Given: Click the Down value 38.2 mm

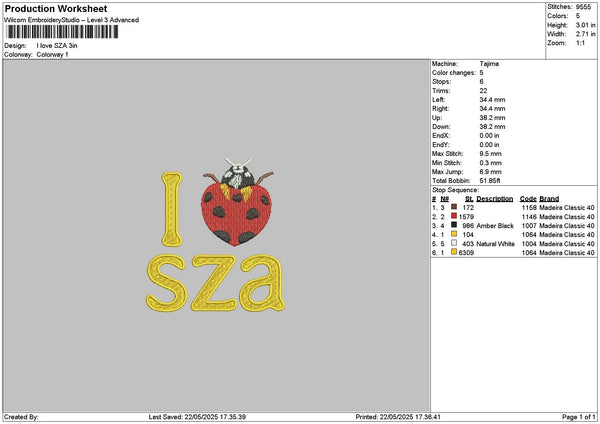Looking at the screenshot, I should (x=492, y=127).
